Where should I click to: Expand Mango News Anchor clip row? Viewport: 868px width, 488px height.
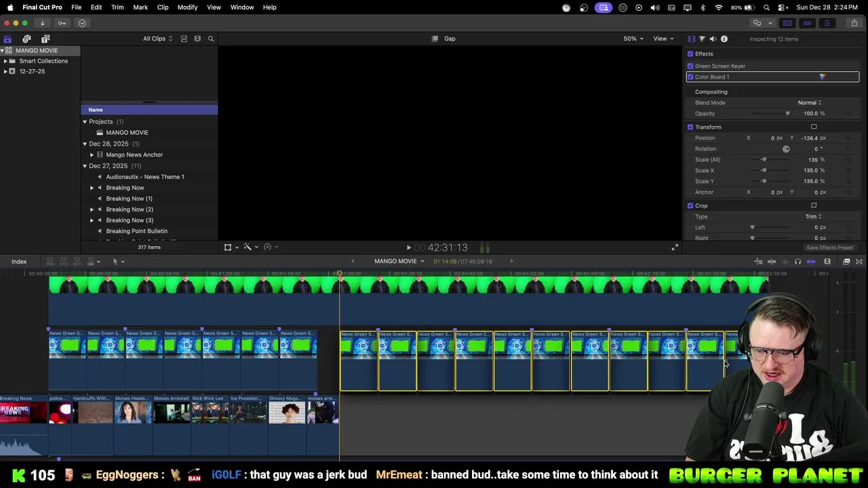tap(92, 155)
